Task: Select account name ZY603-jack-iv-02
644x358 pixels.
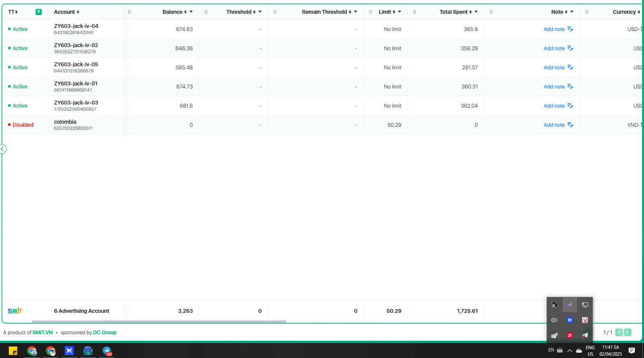Action: pyautogui.click(x=76, y=45)
